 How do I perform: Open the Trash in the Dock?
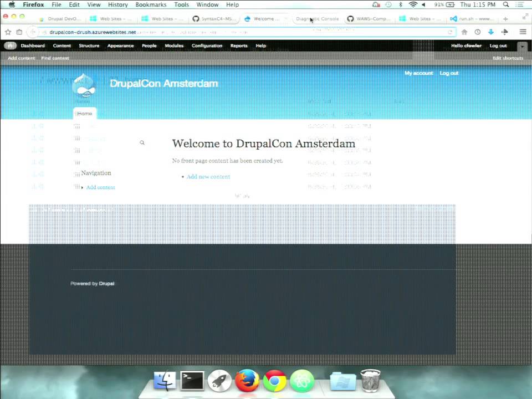click(x=370, y=380)
